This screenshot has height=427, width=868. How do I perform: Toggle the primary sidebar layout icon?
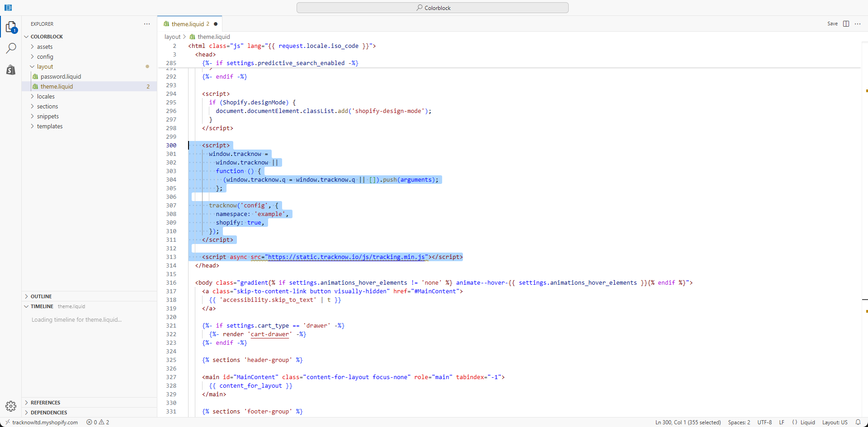click(x=8, y=8)
